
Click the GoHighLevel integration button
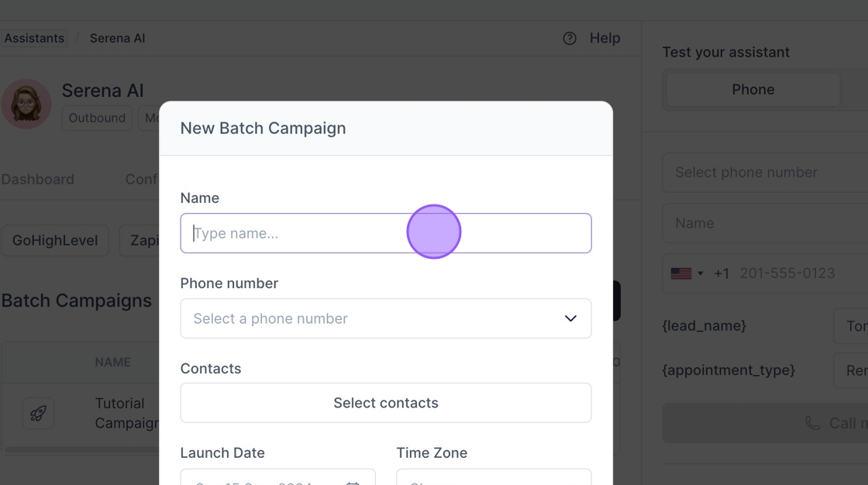point(55,240)
